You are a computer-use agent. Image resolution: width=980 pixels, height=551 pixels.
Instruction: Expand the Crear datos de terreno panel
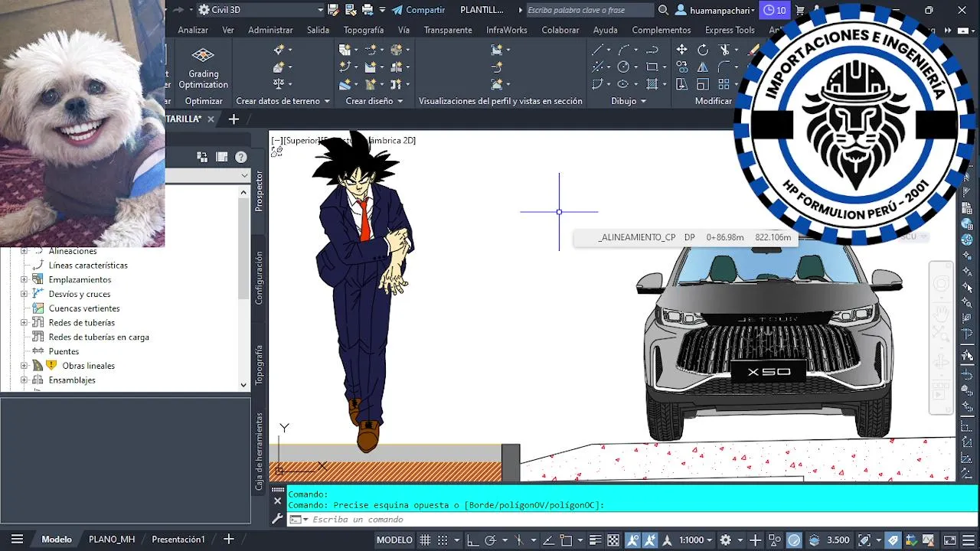click(283, 101)
